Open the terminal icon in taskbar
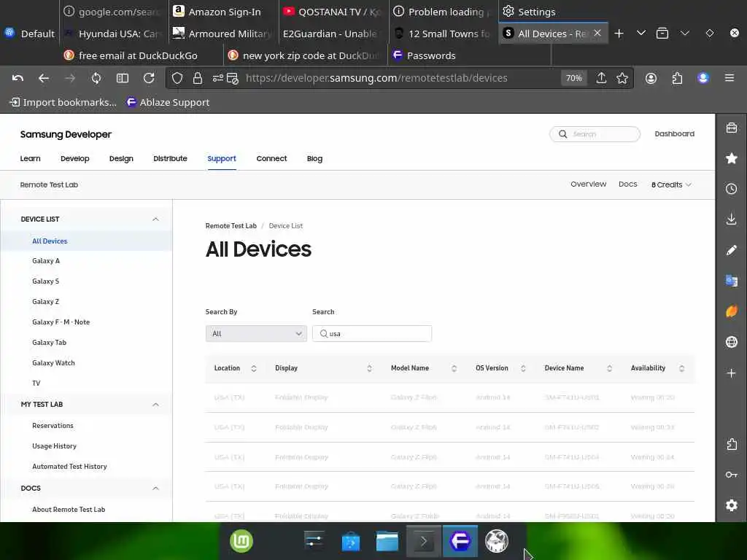Image resolution: width=747 pixels, height=560 pixels. (x=424, y=541)
